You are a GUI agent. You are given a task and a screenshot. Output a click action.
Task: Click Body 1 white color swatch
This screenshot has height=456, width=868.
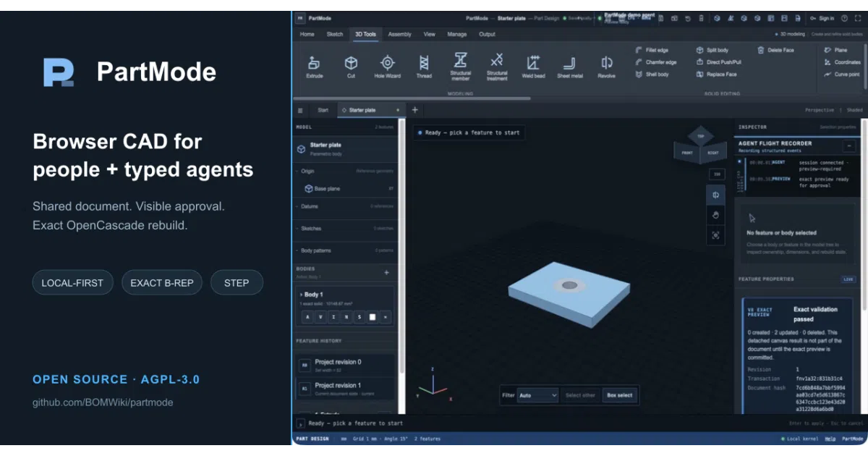(x=373, y=317)
